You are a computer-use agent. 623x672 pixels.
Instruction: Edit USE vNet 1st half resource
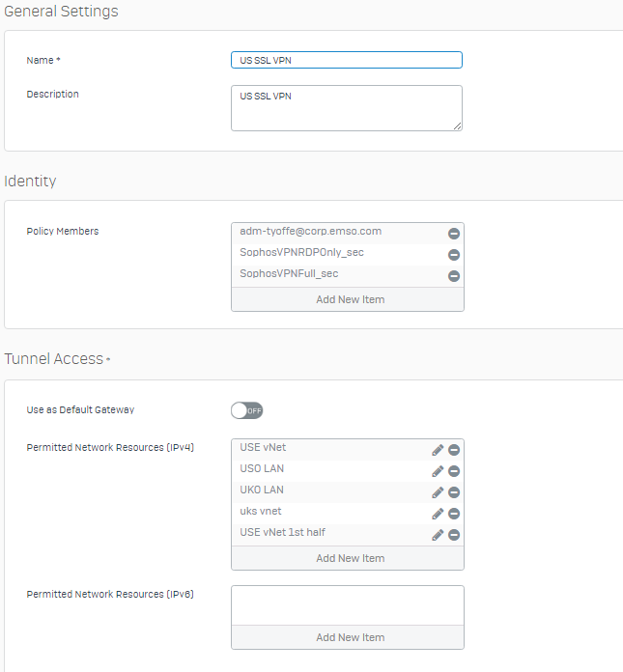click(438, 535)
